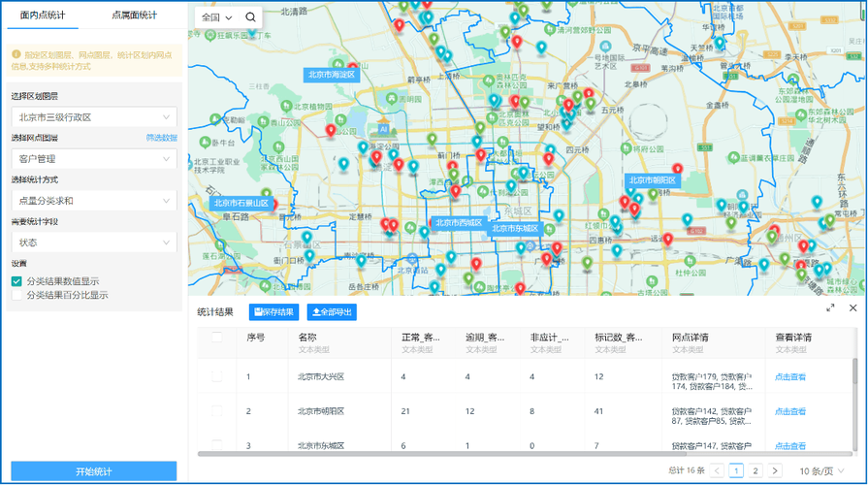Close the statistics results panel

click(x=853, y=307)
